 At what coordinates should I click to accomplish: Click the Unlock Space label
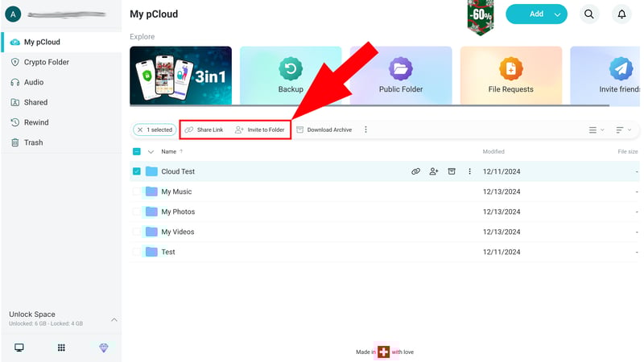pos(32,314)
